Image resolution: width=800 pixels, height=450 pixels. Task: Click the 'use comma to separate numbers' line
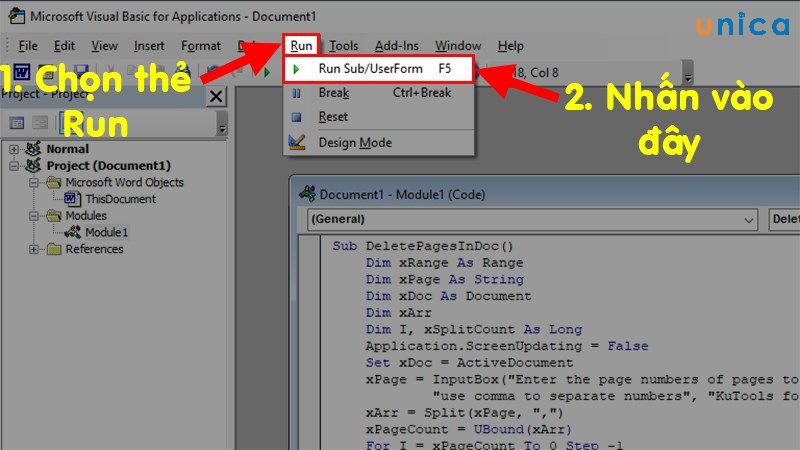point(616,396)
